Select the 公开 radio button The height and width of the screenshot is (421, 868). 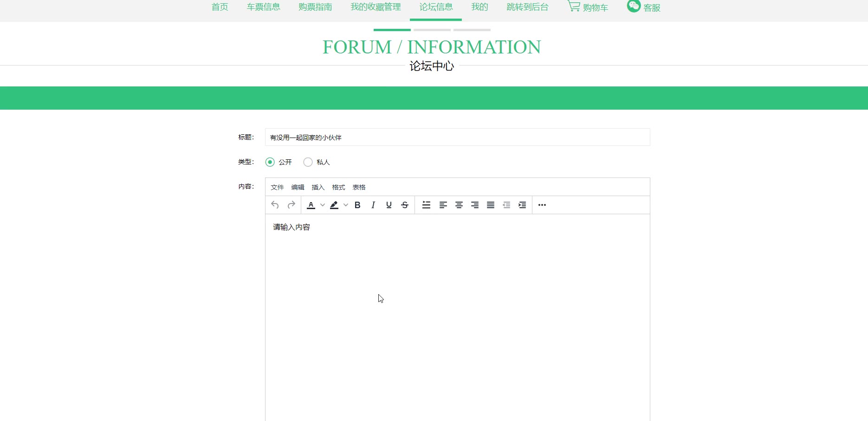[270, 162]
